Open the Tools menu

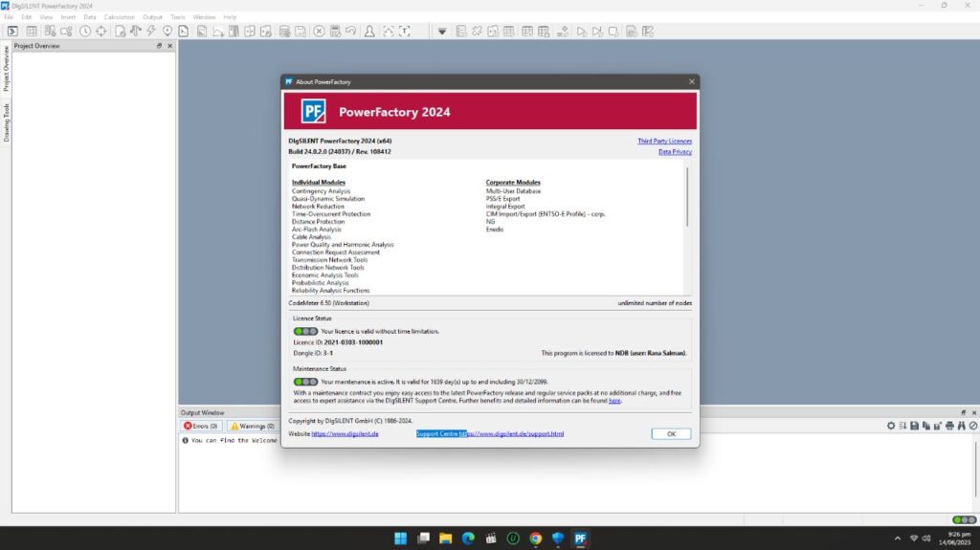(x=178, y=17)
